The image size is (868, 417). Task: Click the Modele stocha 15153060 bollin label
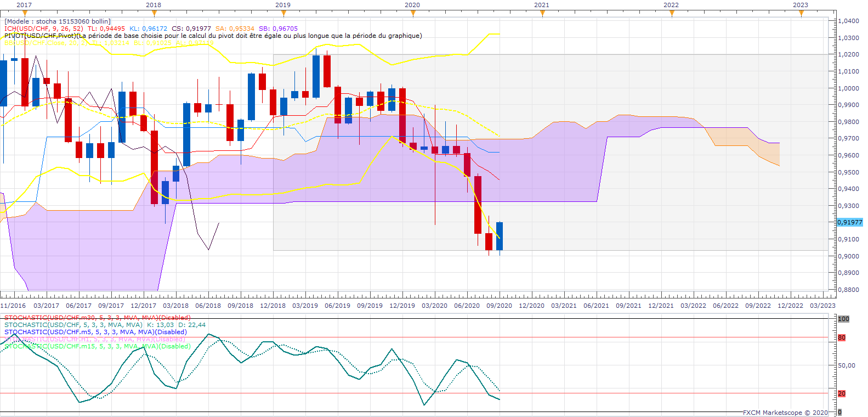[58, 21]
